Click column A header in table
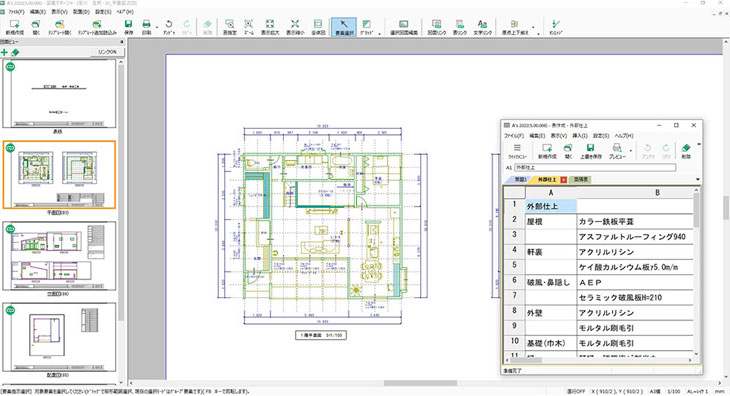Screen dimensions: 730x396 click(x=551, y=193)
